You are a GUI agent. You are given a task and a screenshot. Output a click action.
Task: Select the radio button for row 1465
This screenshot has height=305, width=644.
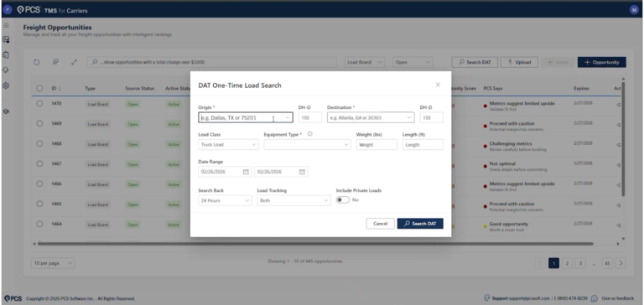[39, 204]
